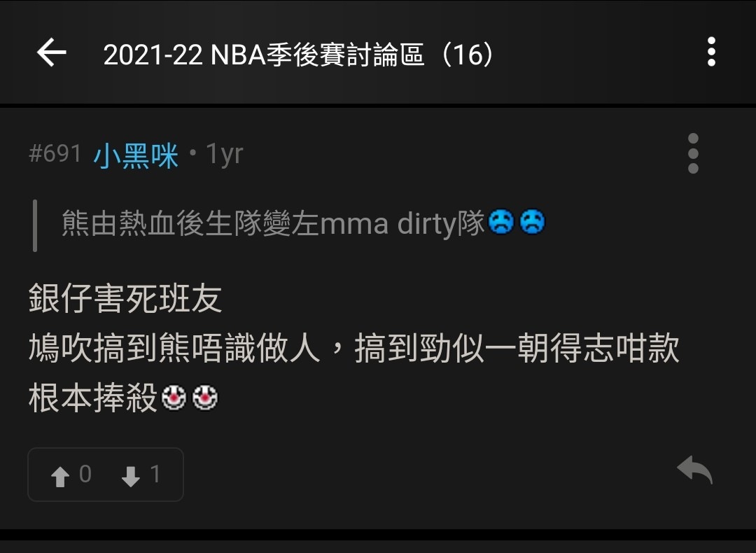Viewport: 756px width, 553px height.
Task: Tap the line 銀仔害死班友
Action: tap(125, 298)
